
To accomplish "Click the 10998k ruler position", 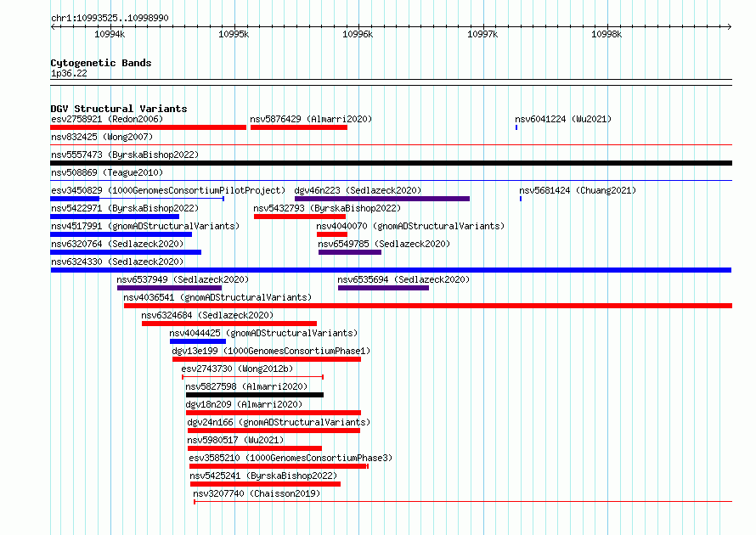I will tap(606, 34).
